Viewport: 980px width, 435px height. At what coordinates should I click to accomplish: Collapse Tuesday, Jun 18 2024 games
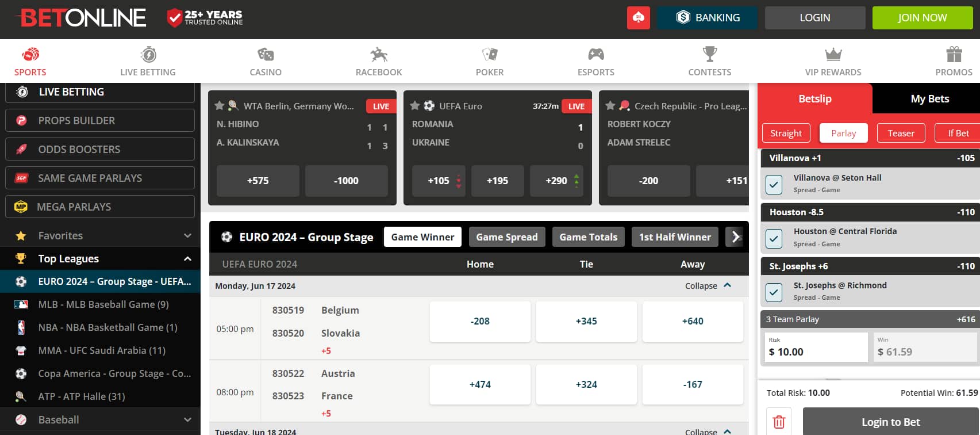click(x=708, y=432)
